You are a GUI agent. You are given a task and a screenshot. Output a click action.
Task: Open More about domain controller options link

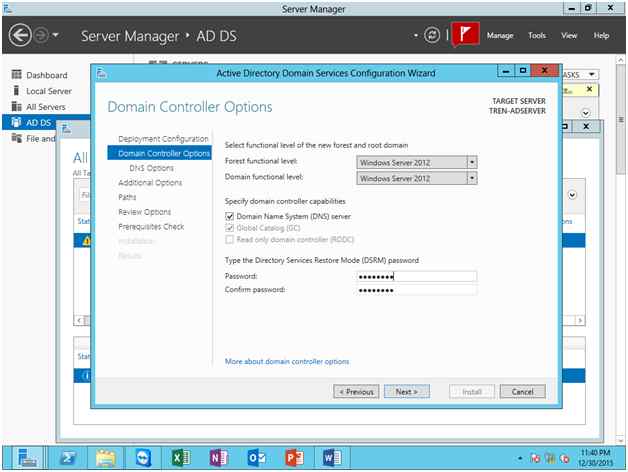click(287, 361)
